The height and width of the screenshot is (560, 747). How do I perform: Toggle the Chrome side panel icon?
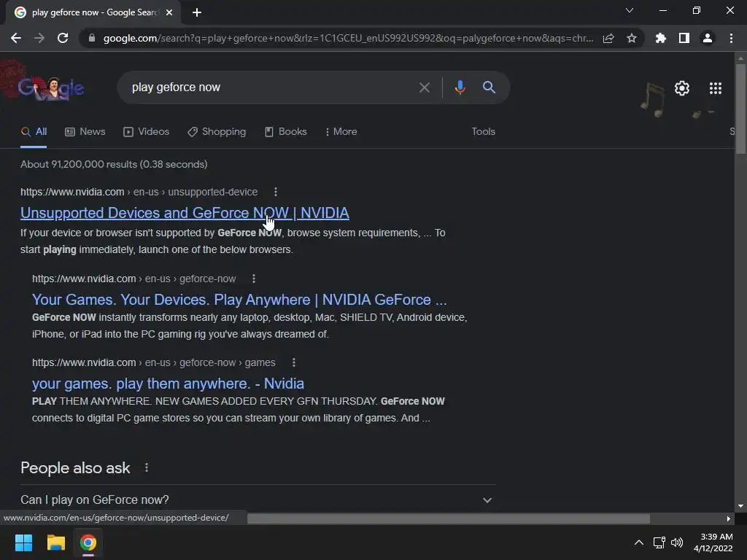[x=684, y=38]
